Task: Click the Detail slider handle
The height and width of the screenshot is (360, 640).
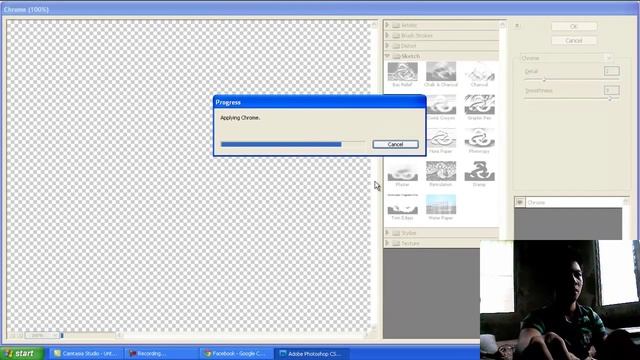Action: pyautogui.click(x=544, y=80)
